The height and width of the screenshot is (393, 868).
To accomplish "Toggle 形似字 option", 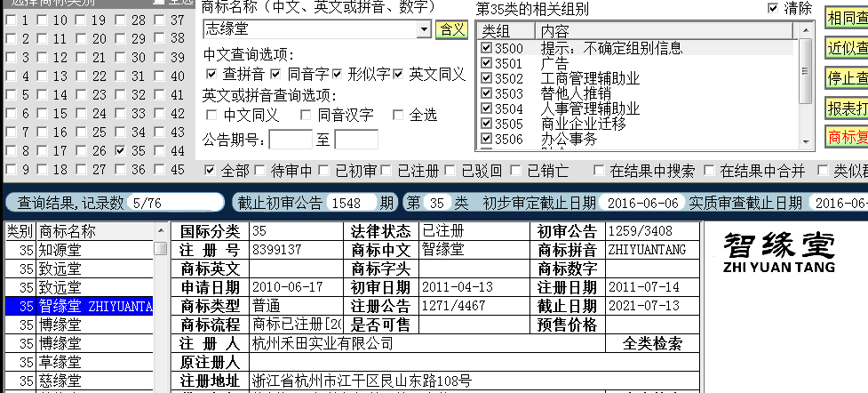I will (337, 74).
